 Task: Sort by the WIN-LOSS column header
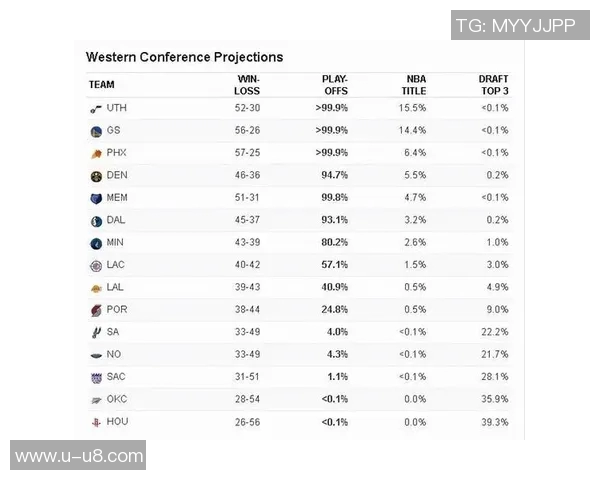point(247,85)
